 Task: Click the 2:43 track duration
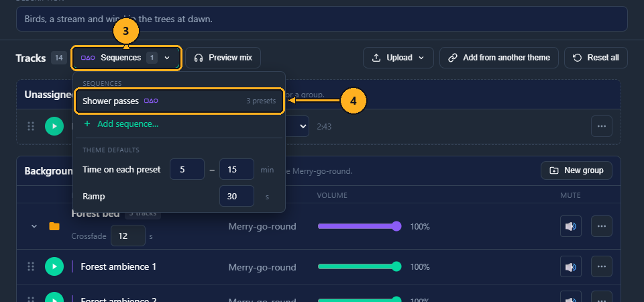click(324, 127)
